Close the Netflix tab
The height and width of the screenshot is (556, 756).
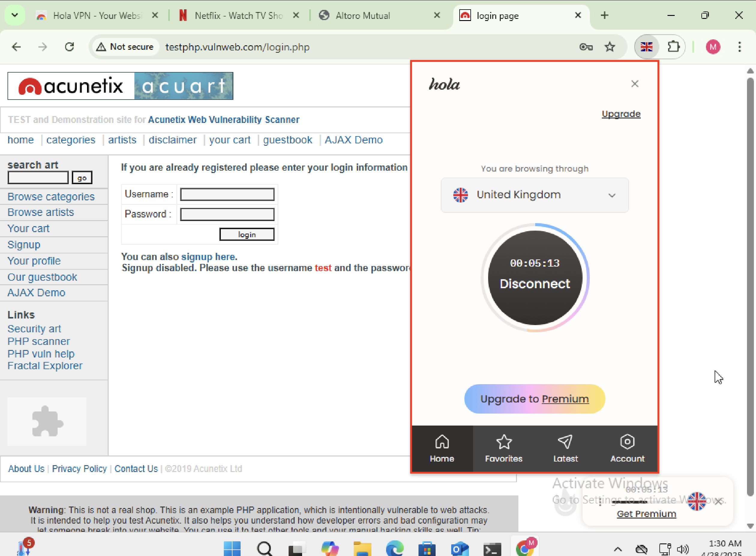[295, 16]
